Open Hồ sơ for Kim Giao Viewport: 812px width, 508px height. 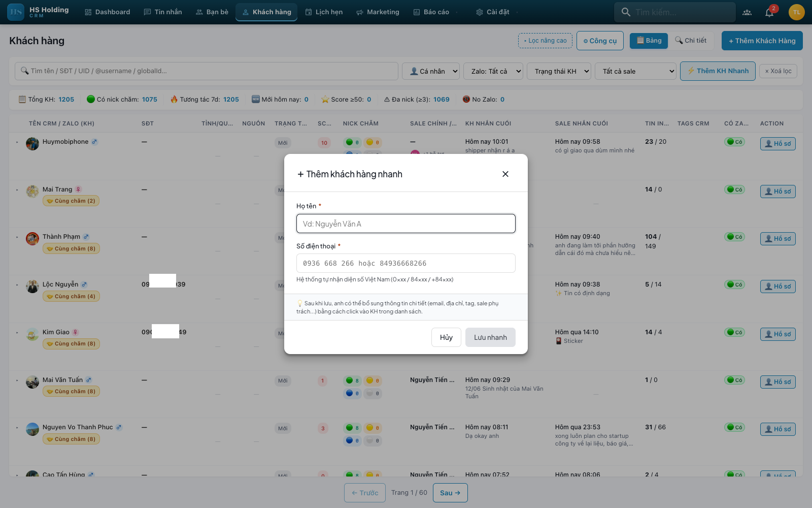coord(777,334)
